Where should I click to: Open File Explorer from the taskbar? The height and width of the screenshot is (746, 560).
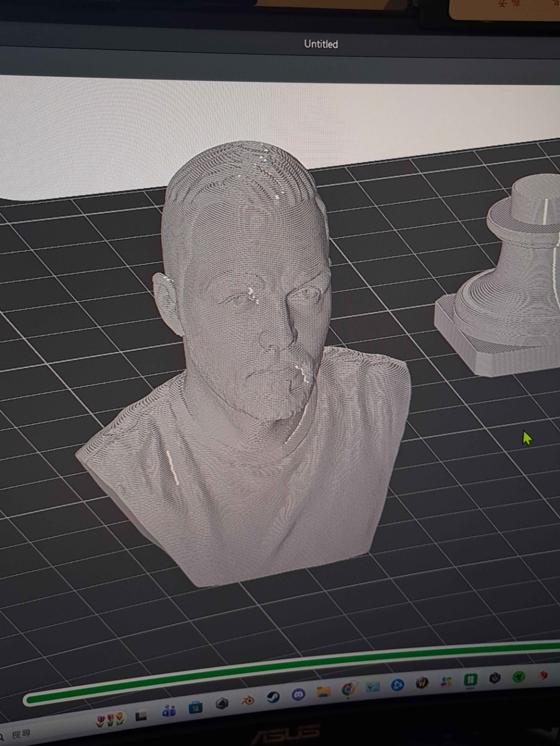pyautogui.click(x=324, y=692)
